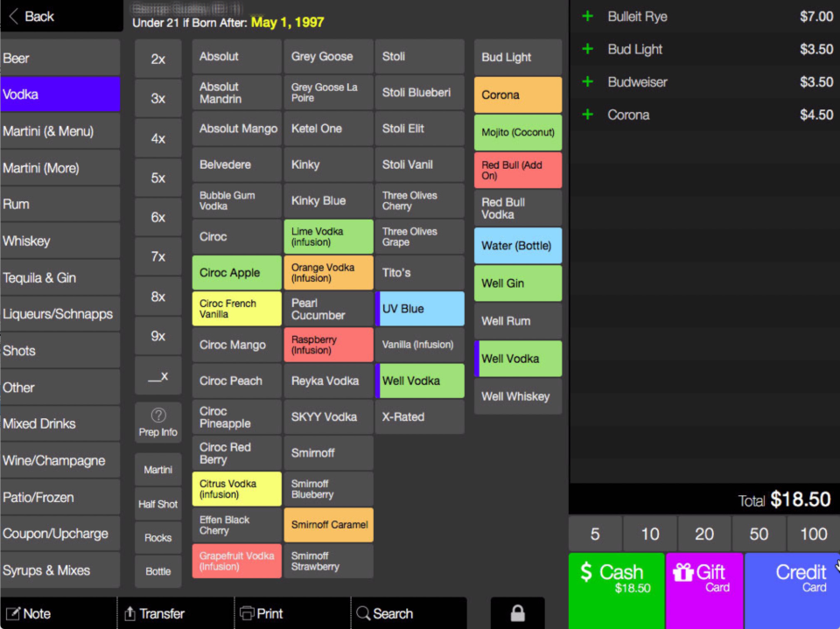Click the padlock icon to lock screen

point(516,612)
